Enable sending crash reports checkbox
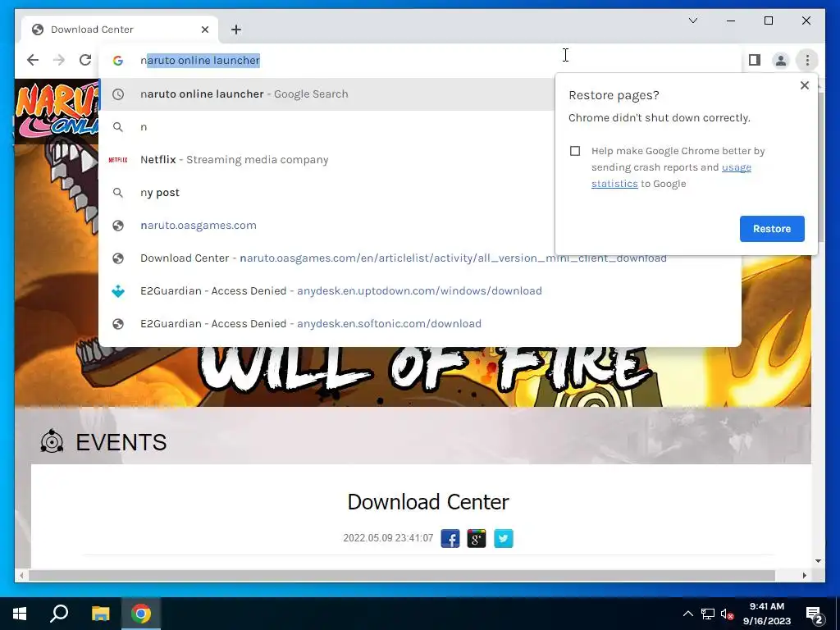The image size is (840, 630). (x=575, y=151)
